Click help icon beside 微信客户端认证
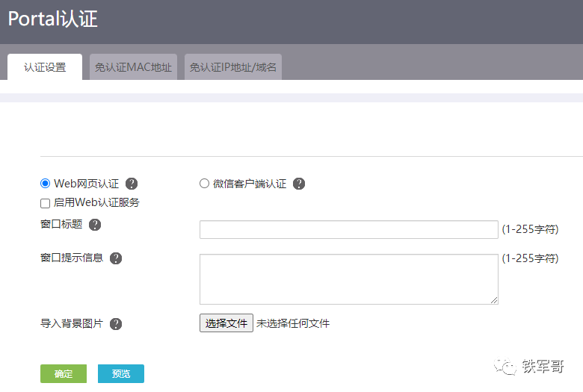This screenshot has width=583, height=392. pyautogui.click(x=299, y=184)
